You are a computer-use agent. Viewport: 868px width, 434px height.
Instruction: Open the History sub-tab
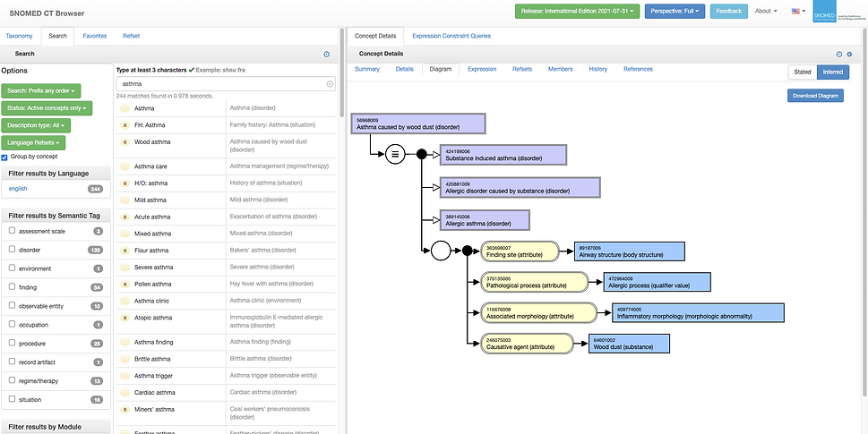[597, 69]
